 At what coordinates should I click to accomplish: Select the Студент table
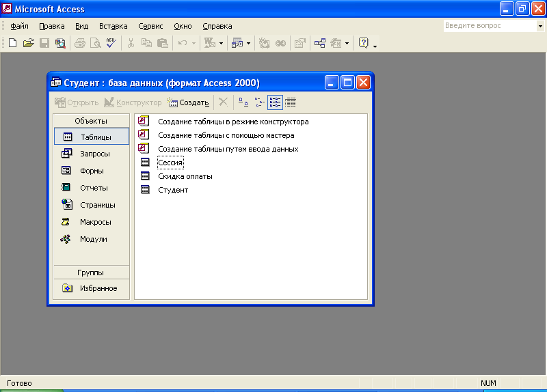(x=173, y=190)
